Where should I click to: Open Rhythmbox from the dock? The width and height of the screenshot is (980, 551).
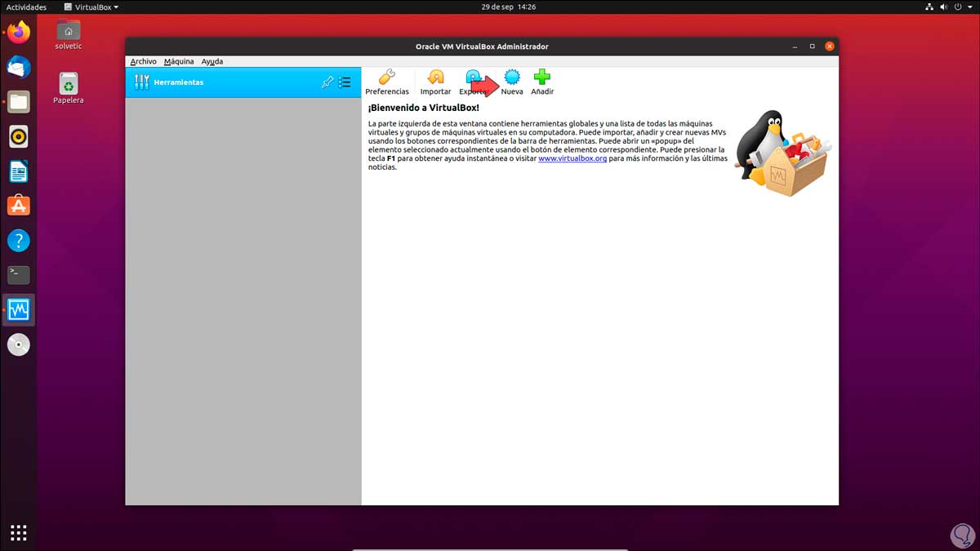point(19,136)
